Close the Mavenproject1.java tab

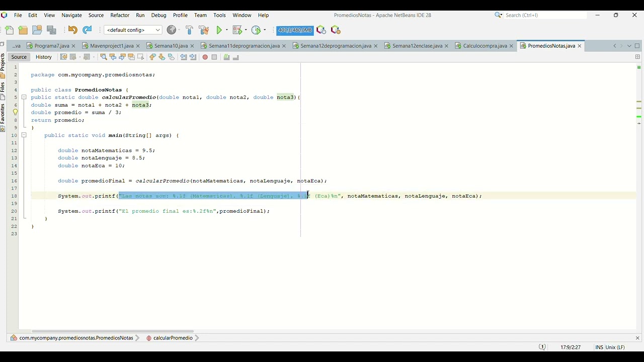[138, 46]
